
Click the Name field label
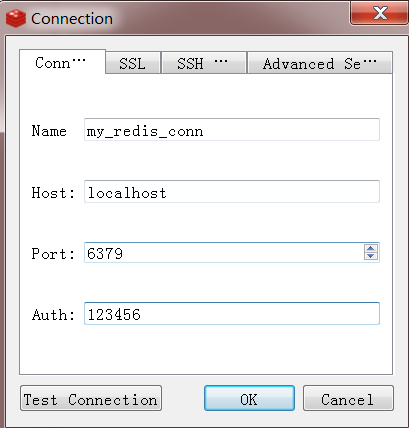pos(49,131)
